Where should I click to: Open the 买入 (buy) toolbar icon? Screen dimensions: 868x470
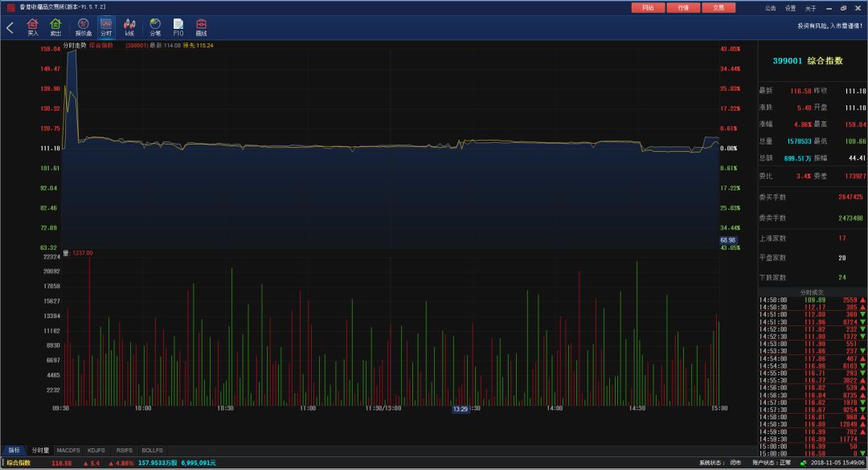point(33,27)
